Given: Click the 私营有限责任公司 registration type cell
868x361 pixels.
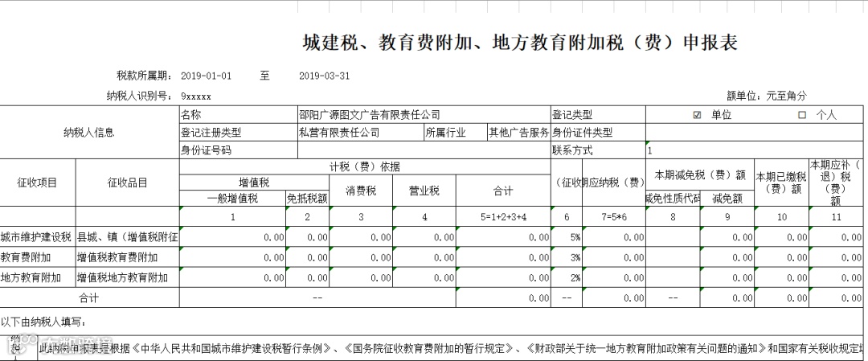Looking at the screenshot, I should (x=360, y=133).
